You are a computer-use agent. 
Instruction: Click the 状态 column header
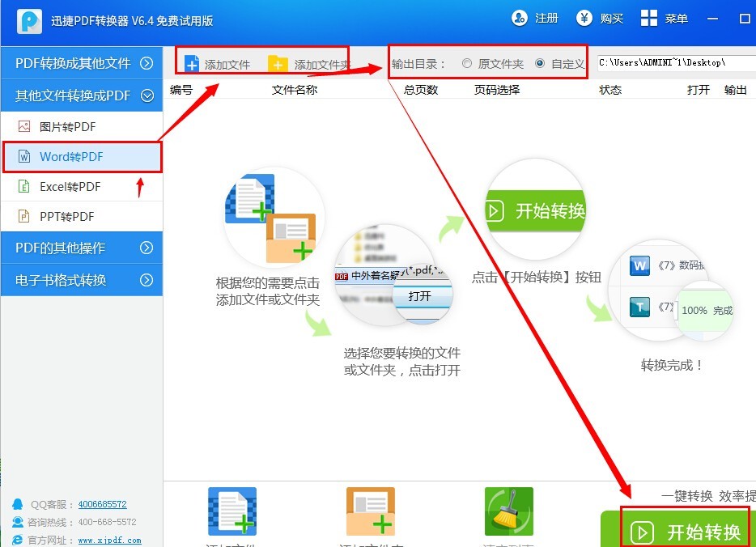(610, 90)
